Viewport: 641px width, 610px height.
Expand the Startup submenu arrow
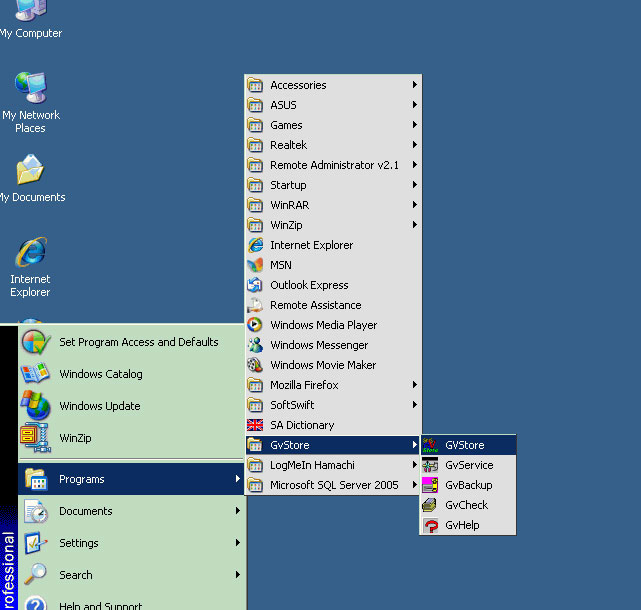click(415, 185)
